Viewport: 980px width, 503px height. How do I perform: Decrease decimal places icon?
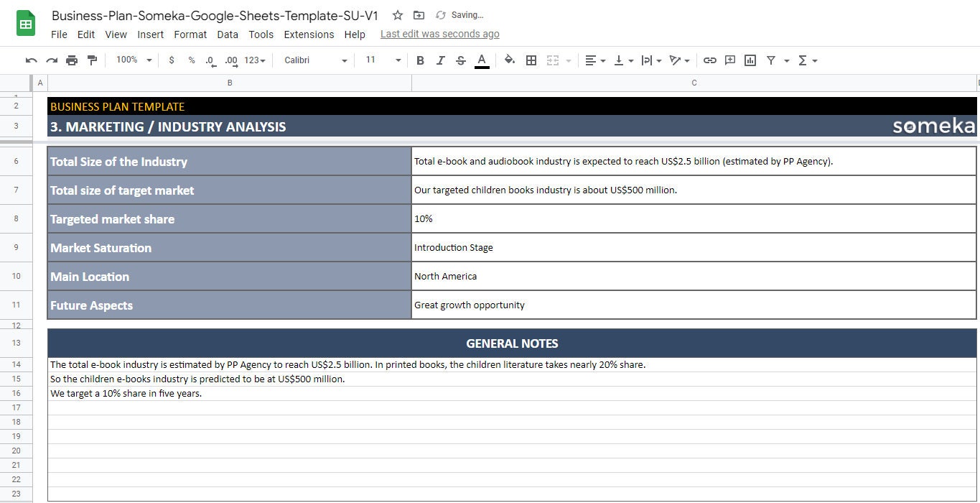tap(210, 60)
